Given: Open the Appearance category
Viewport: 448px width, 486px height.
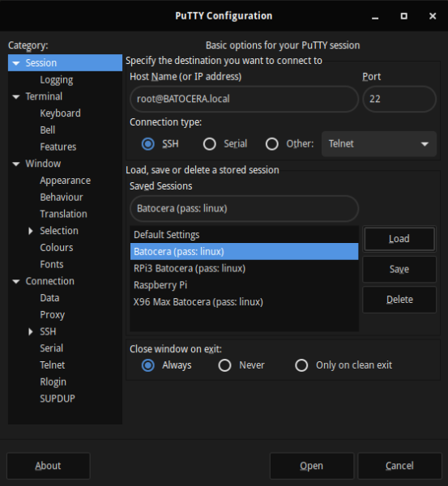Looking at the screenshot, I should [65, 181].
